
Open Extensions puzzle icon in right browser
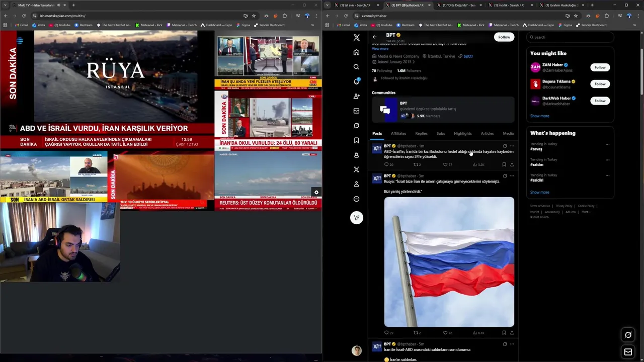pyautogui.click(x=606, y=16)
